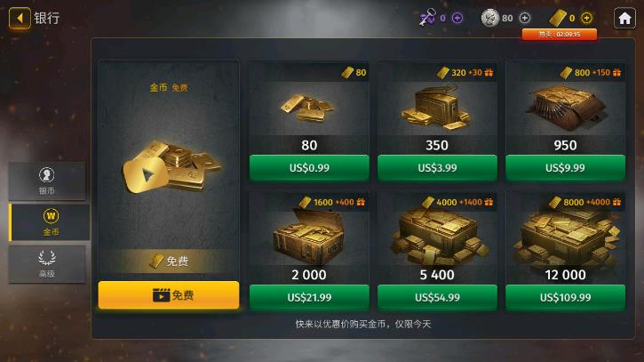The width and height of the screenshot is (644, 362).
Task: Tap the red sale countdown timer banner
Action: tap(560, 35)
